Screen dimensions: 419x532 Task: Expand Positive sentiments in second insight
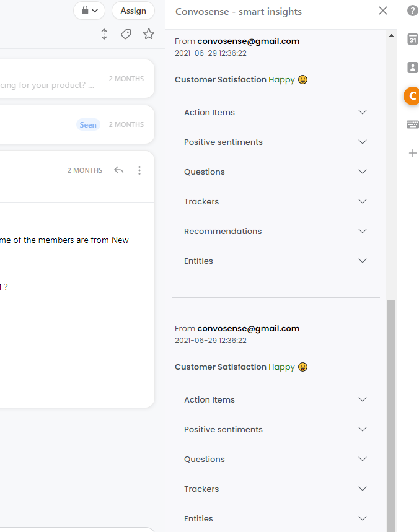(275, 429)
